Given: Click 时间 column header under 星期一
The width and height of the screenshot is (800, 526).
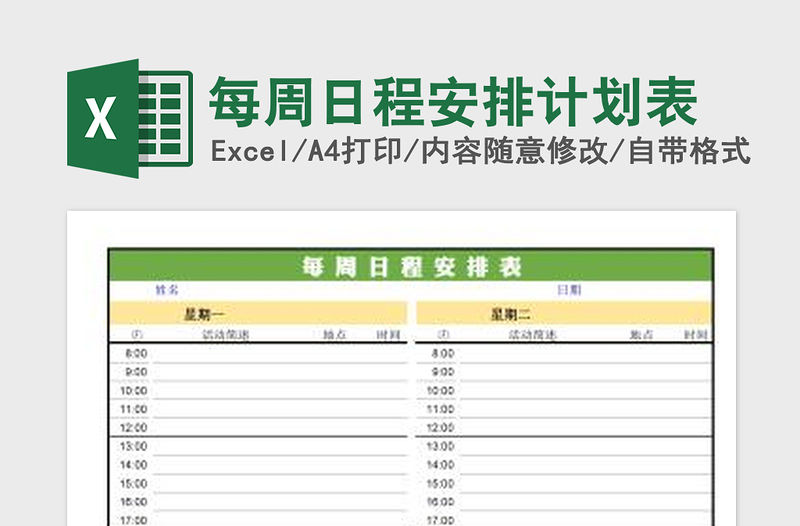Looking at the screenshot, I should click(388, 335).
